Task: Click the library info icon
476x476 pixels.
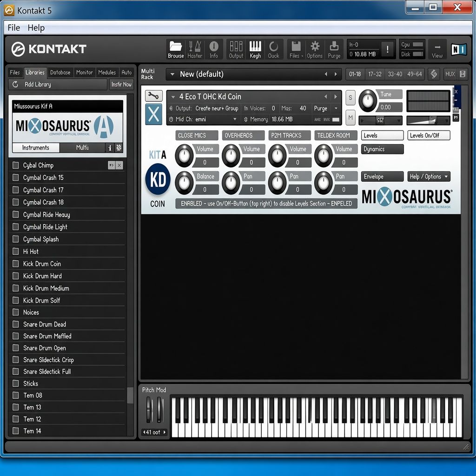Action: pyautogui.click(x=110, y=147)
